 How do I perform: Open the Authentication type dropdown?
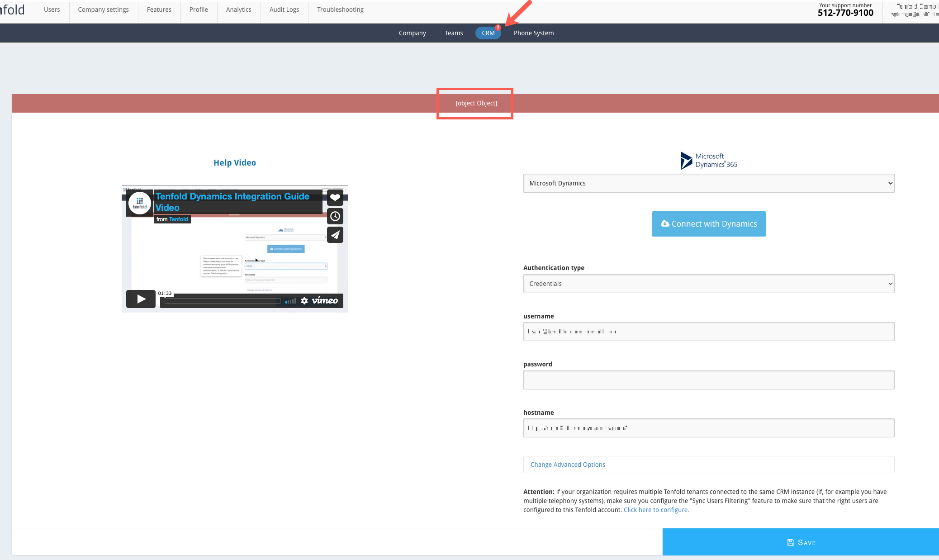(708, 284)
